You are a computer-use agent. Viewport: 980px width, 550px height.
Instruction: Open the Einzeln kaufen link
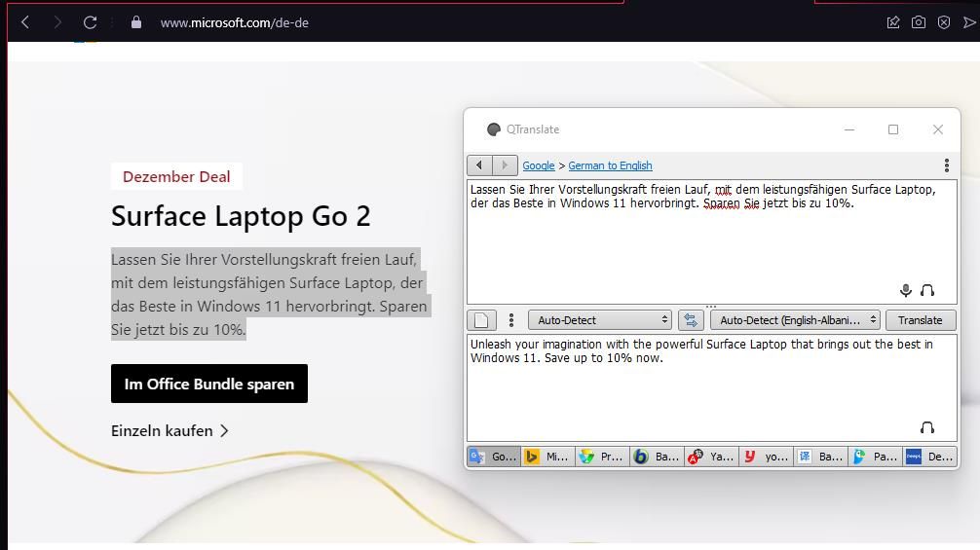(170, 431)
